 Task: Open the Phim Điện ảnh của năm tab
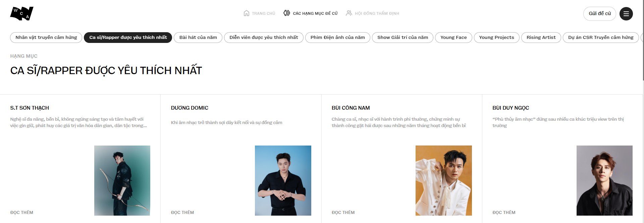coord(337,38)
